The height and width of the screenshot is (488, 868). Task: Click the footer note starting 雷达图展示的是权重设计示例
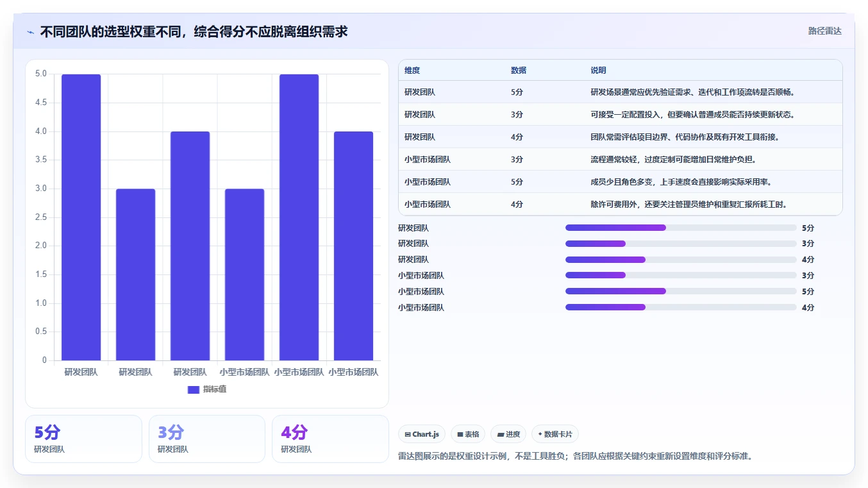click(x=575, y=457)
